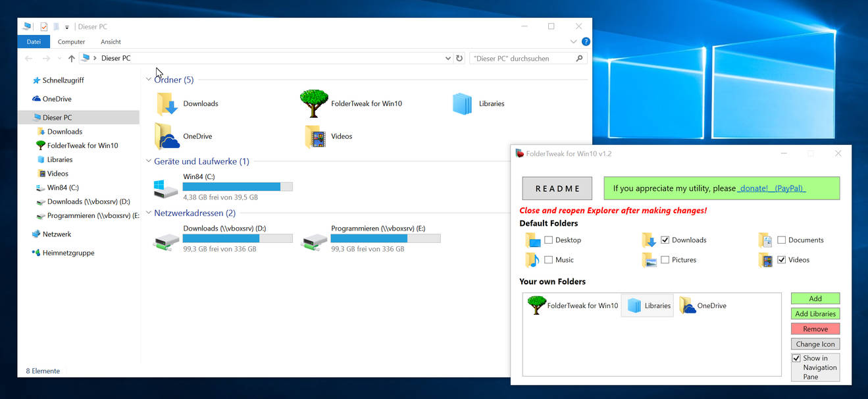Image resolution: width=868 pixels, height=399 pixels.
Task: Click the forward navigation arrow in Explorer
Action: [x=46, y=59]
